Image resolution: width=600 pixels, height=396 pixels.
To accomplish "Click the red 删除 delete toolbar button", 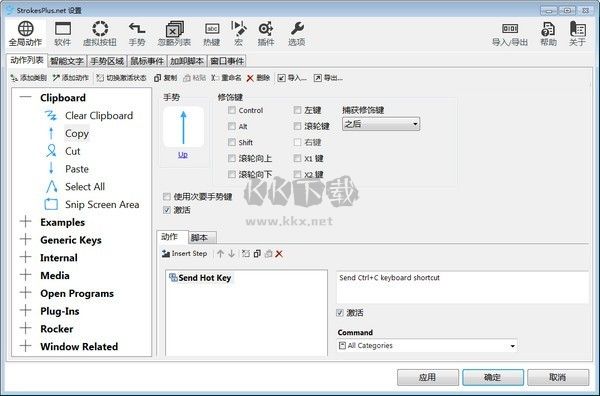I will [258, 78].
